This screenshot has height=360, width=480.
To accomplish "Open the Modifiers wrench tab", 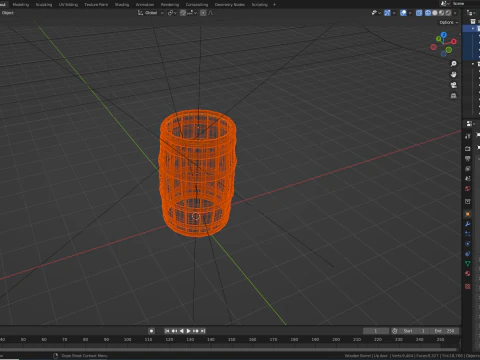I will (x=468, y=224).
